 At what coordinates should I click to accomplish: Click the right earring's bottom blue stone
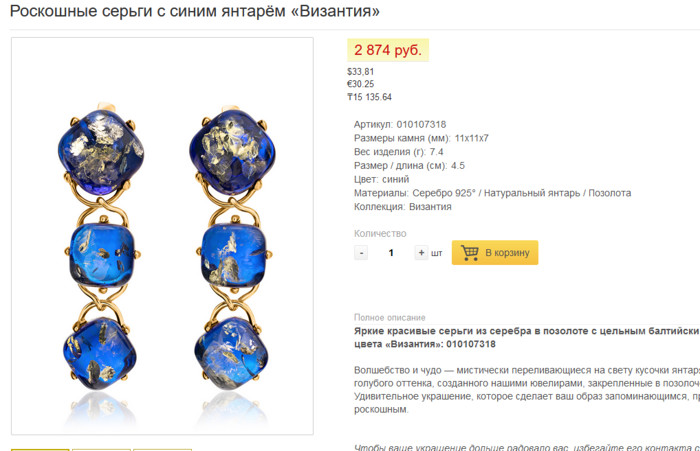click(x=231, y=352)
